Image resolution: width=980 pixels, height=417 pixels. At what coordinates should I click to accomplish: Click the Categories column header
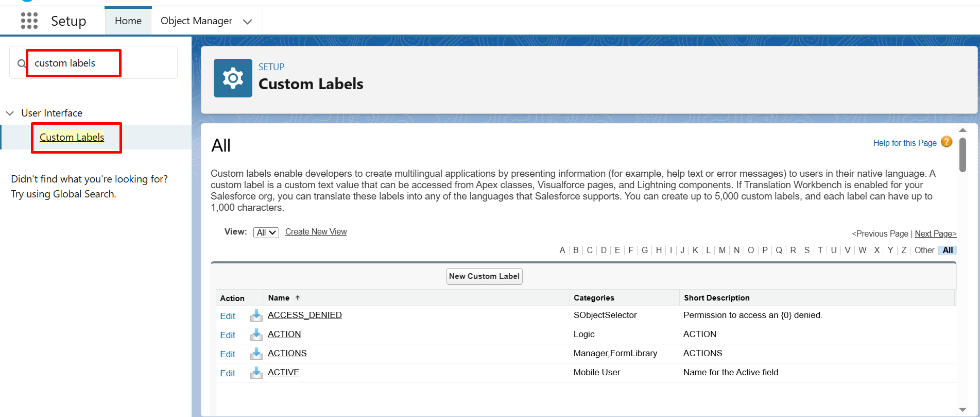coord(594,298)
